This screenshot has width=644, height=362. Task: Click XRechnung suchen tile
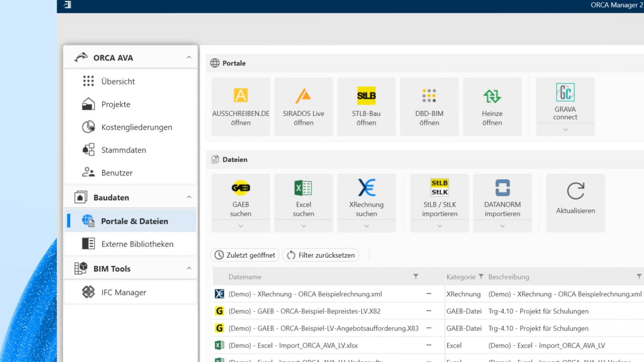pyautogui.click(x=366, y=197)
